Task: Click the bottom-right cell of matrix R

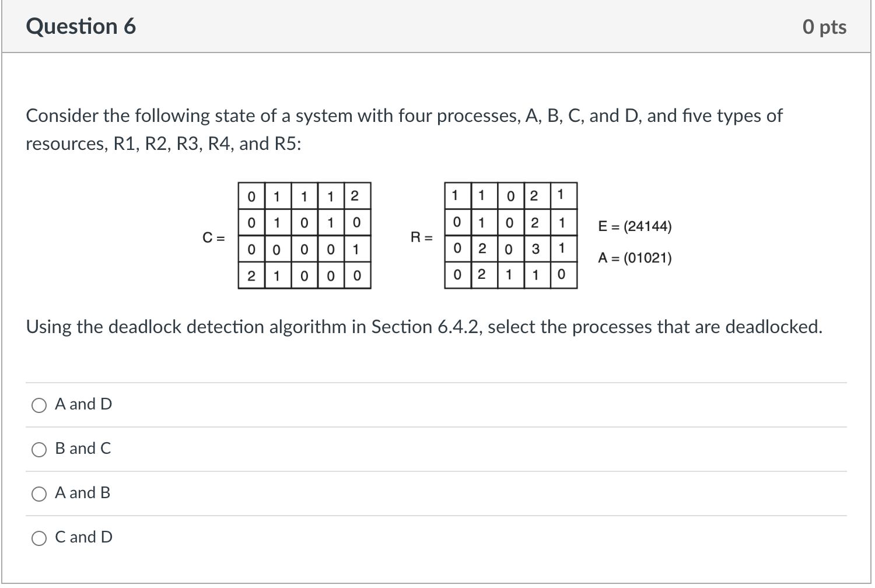Action: (561, 274)
